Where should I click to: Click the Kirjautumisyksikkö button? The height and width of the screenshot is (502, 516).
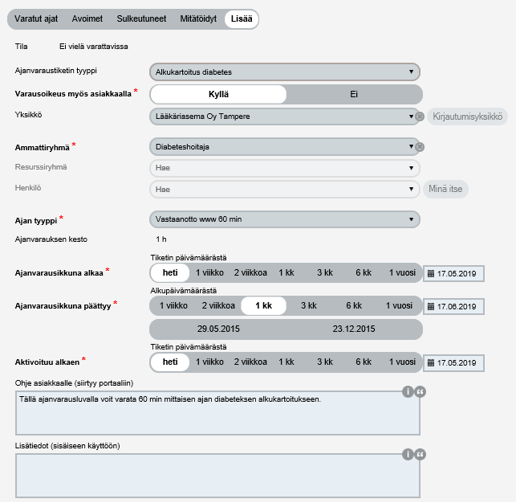pyautogui.click(x=467, y=117)
